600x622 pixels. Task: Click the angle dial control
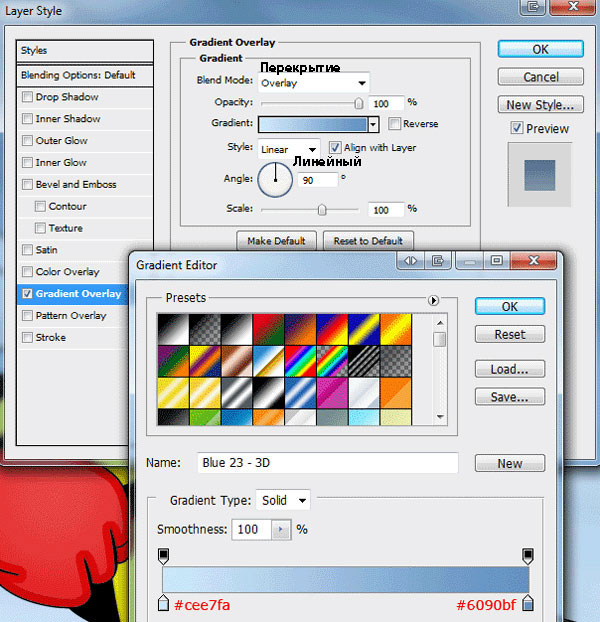point(275,180)
